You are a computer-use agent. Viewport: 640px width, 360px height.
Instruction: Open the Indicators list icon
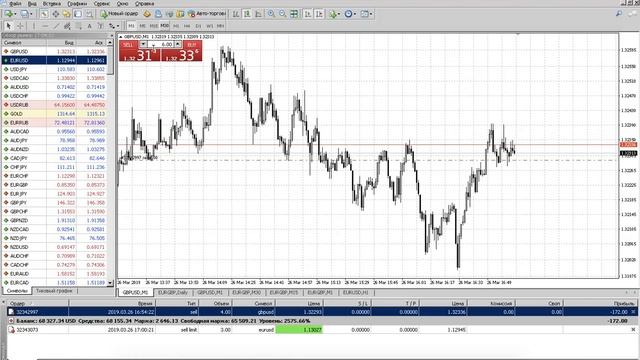(333, 14)
